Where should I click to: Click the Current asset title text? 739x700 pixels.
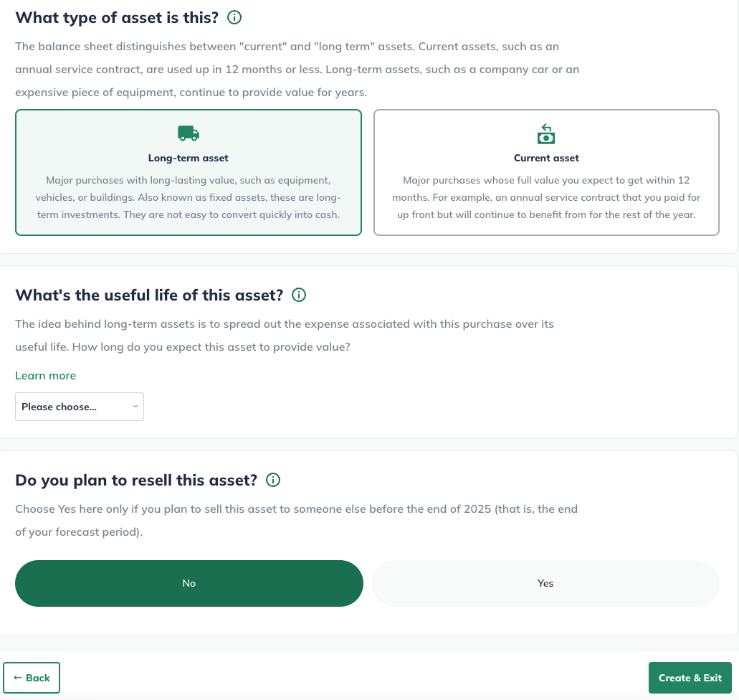pos(546,158)
